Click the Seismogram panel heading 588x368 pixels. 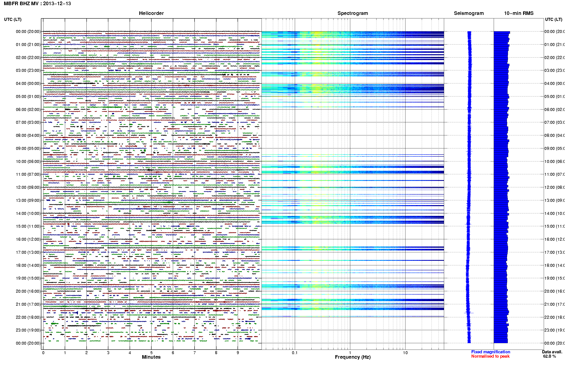pos(469,13)
